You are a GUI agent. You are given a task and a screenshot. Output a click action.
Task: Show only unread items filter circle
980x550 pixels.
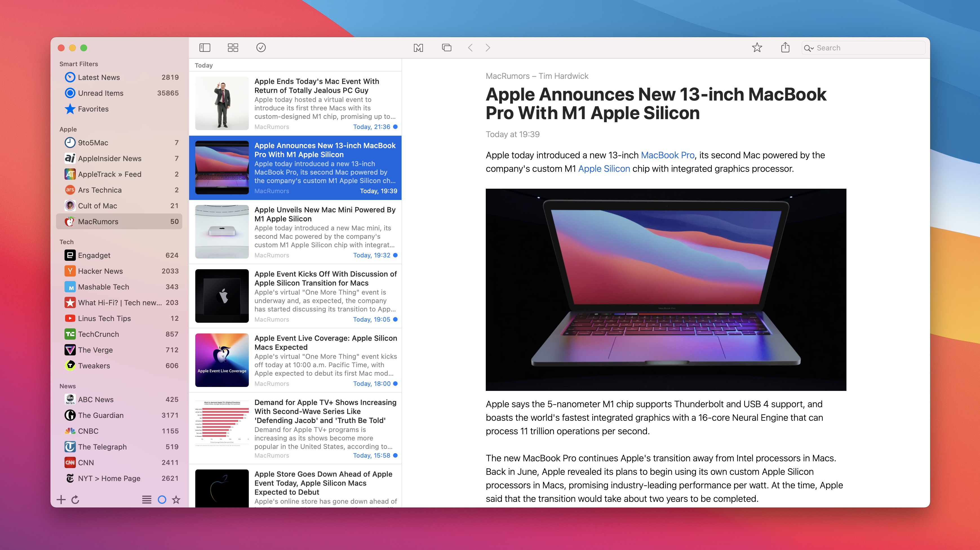(162, 500)
